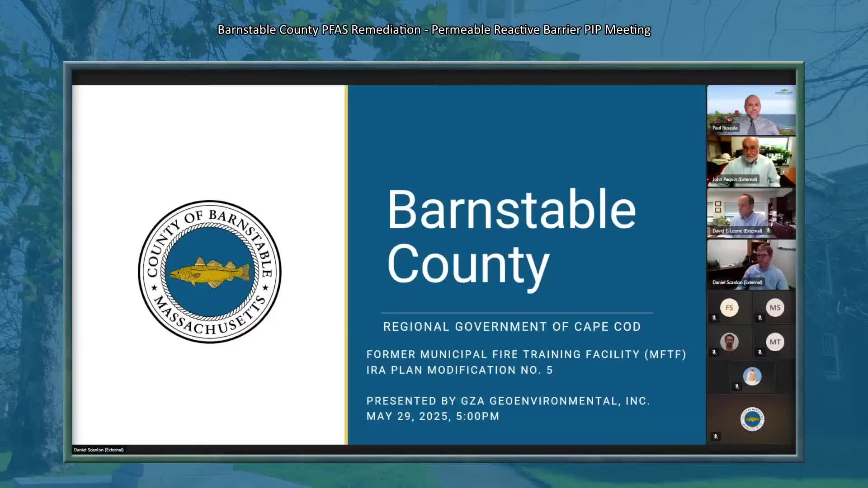Click muted mic beside David E. Leone's name
Screen dimensions: 868x488
(x=768, y=230)
